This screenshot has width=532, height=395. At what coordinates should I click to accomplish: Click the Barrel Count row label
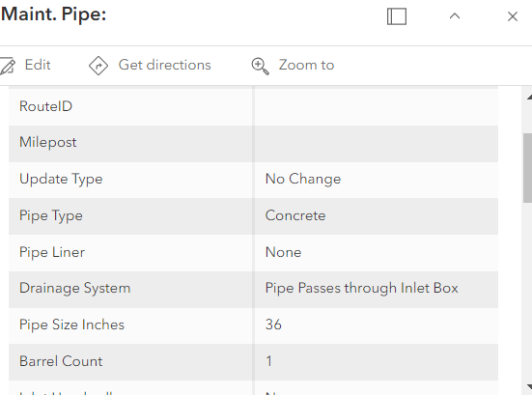point(61,361)
